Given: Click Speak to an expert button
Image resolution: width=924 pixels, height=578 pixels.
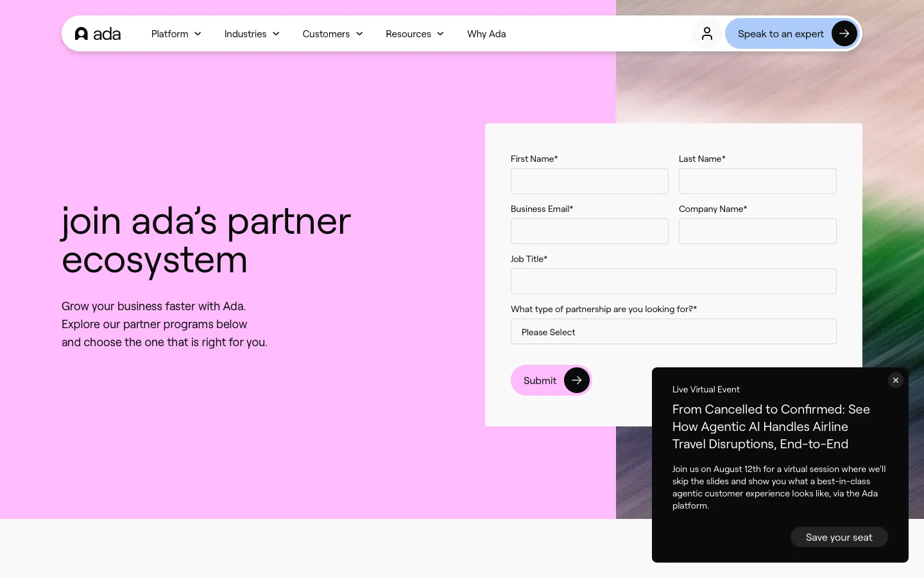Looking at the screenshot, I should coord(793,33).
